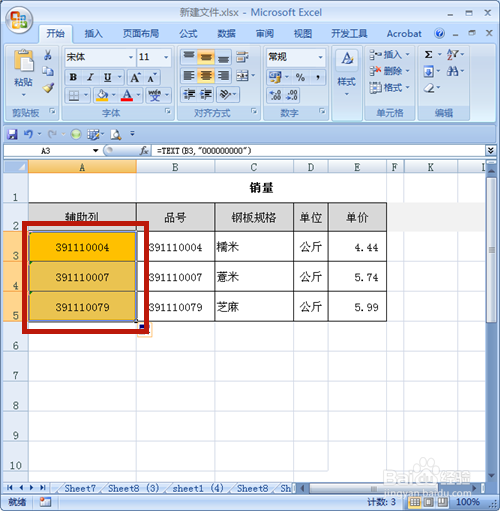
Task: Switch to the 公式 ribbon tab
Action: coord(188,34)
